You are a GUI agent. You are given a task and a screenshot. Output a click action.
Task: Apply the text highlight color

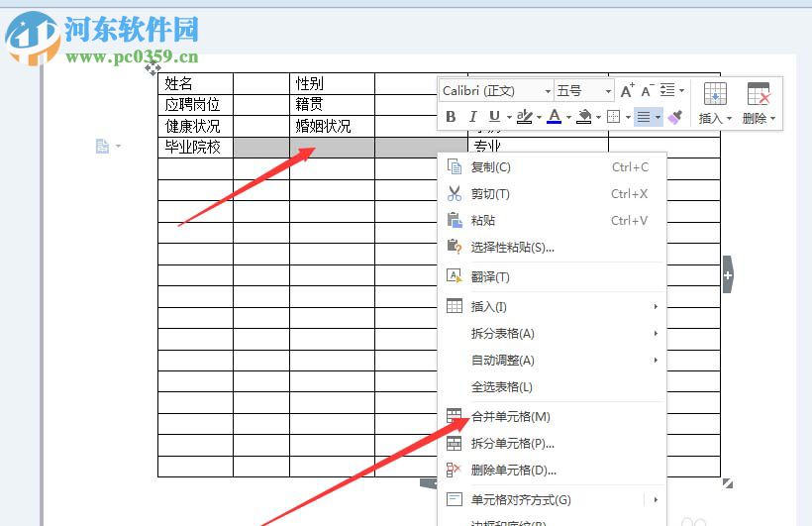click(524, 117)
